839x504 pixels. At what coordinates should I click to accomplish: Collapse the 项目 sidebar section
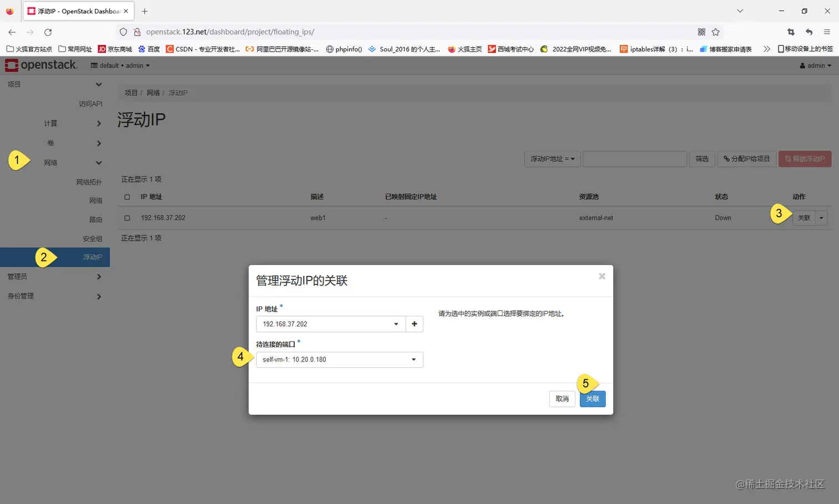55,84
